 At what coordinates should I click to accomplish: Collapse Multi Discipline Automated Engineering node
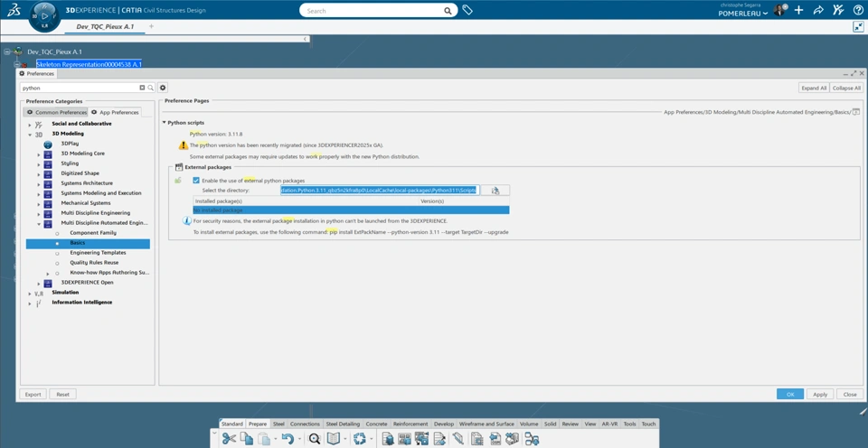39,223
